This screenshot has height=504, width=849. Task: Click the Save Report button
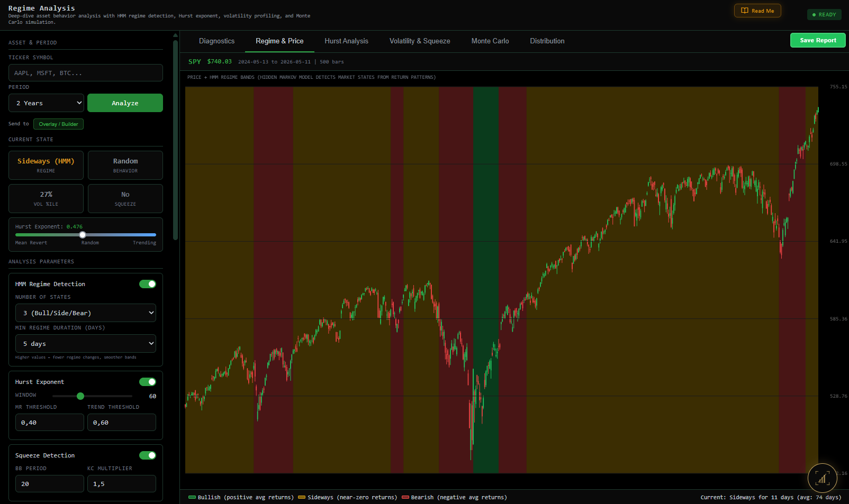(818, 40)
